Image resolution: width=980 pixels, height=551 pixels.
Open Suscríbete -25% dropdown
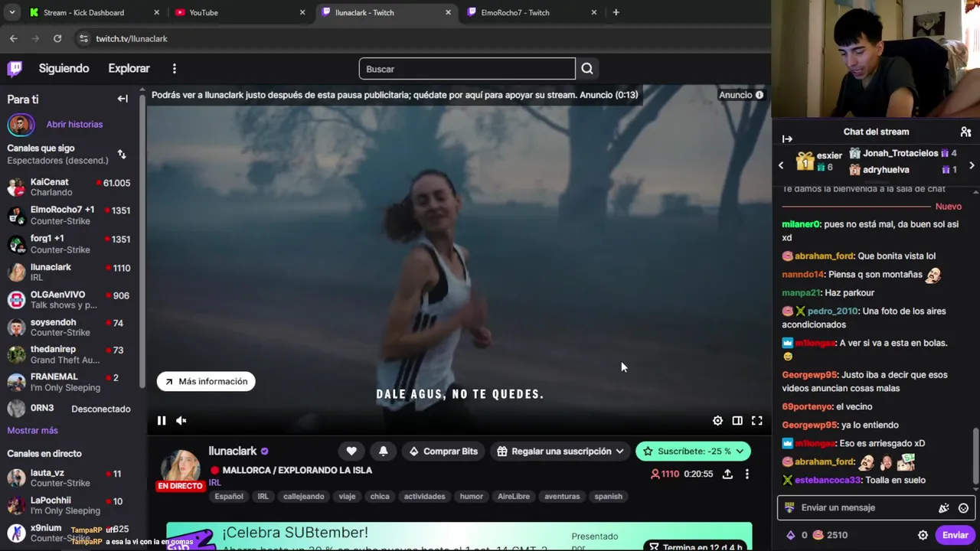tap(693, 452)
